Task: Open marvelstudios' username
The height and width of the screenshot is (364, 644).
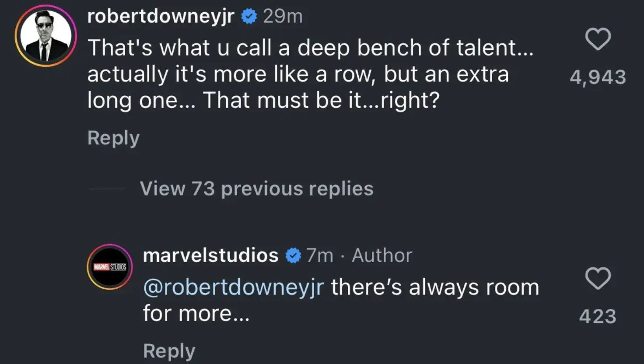Action: (212, 255)
